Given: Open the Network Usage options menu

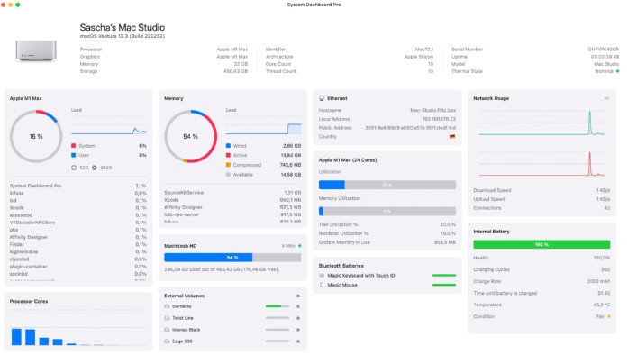Looking at the screenshot, I should click(606, 98).
